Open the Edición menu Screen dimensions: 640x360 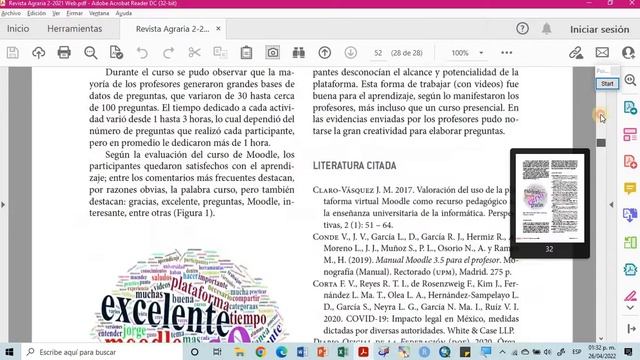click(36, 13)
